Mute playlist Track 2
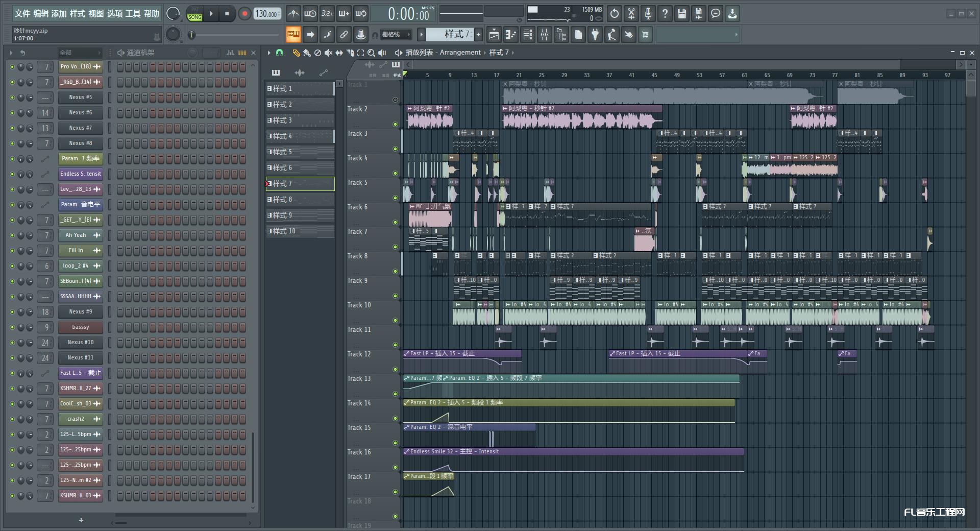980x531 pixels. tap(395, 125)
